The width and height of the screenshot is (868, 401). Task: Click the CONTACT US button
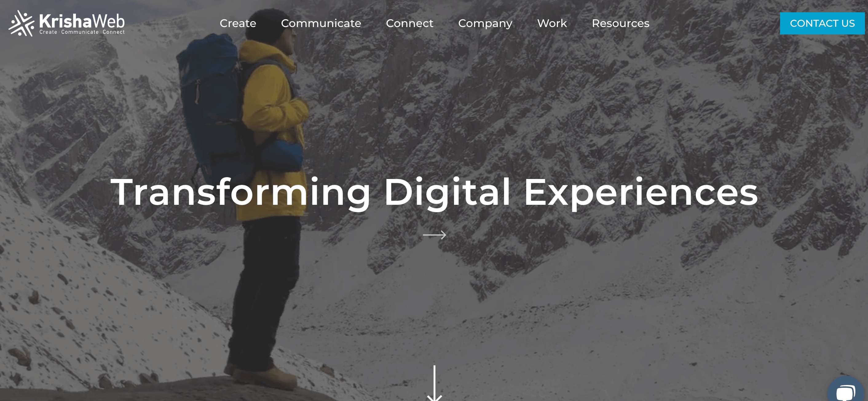tap(822, 23)
